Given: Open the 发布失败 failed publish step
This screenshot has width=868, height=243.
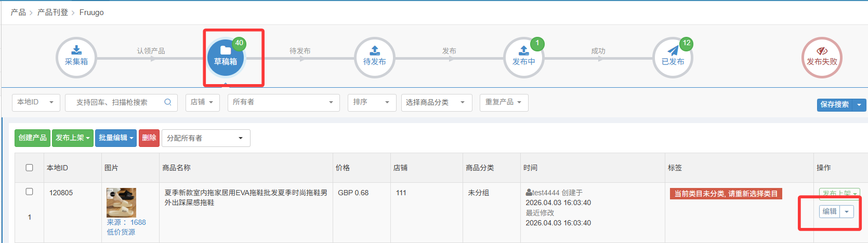Looking at the screenshot, I should [822, 57].
